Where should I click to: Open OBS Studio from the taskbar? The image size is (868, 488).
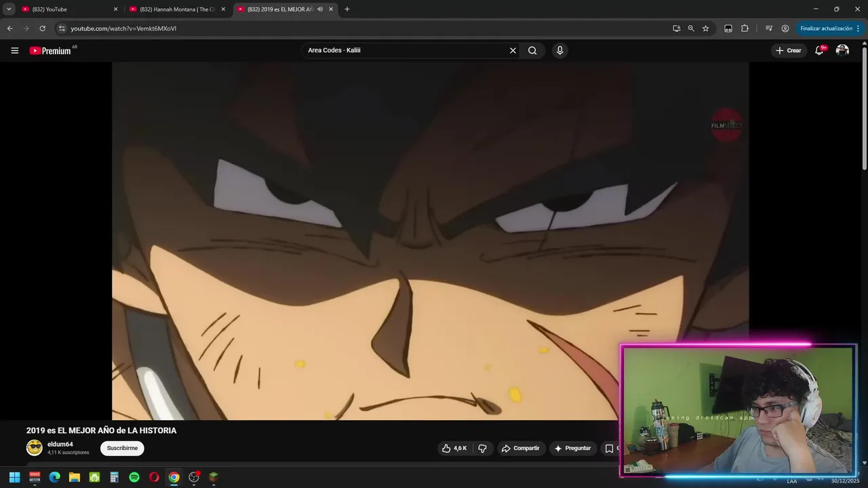(194, 477)
